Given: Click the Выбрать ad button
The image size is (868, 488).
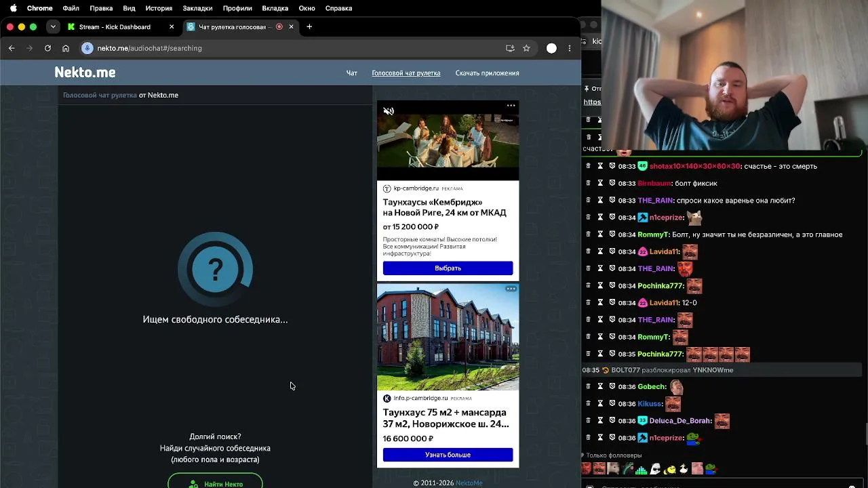Looking at the screenshot, I should [x=448, y=268].
